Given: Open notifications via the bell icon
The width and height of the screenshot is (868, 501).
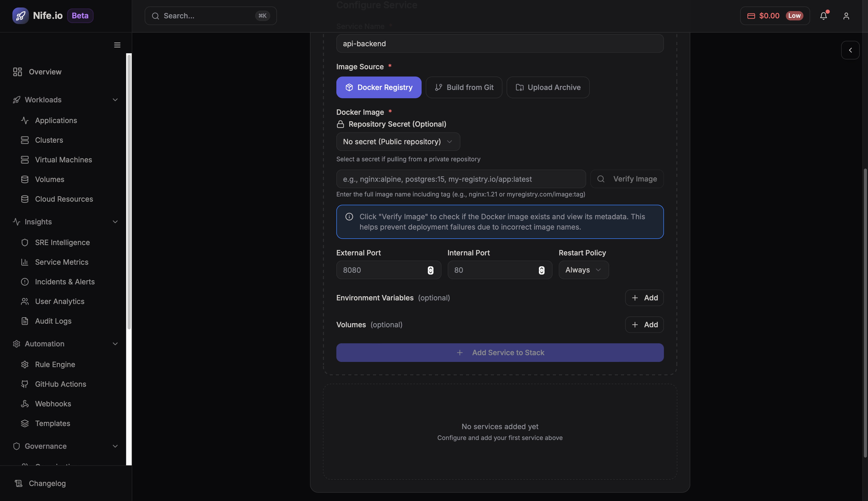Looking at the screenshot, I should [x=823, y=16].
